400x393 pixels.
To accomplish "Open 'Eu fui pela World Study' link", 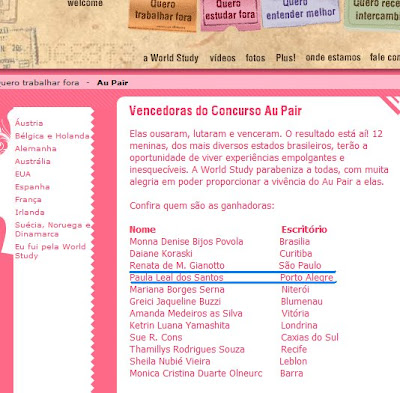I will 50,251.
